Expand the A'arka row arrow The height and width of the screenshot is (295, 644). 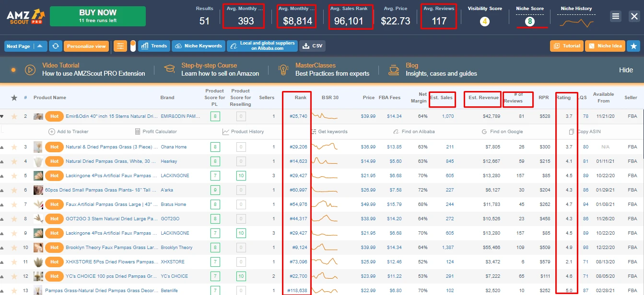click(x=2, y=190)
